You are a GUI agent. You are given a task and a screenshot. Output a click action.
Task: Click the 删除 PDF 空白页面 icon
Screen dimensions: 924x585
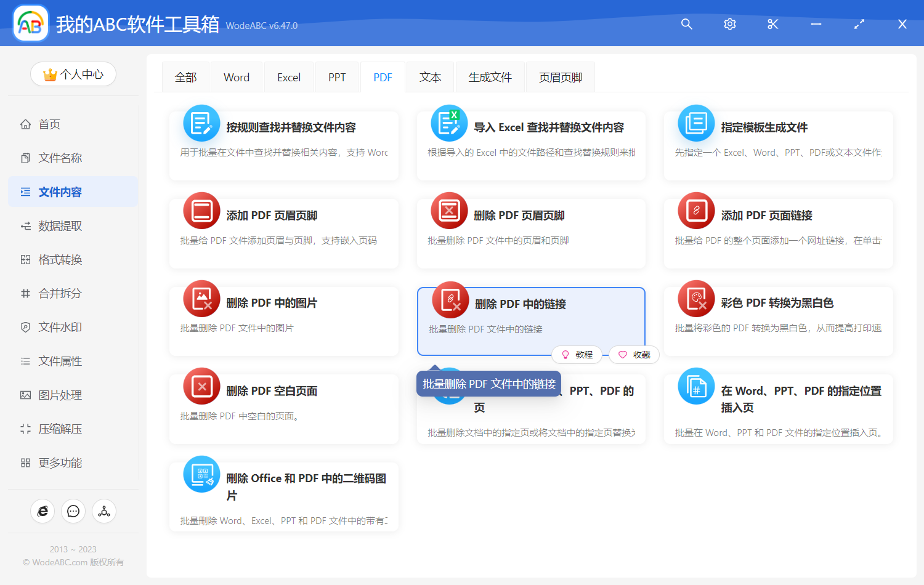click(x=201, y=386)
